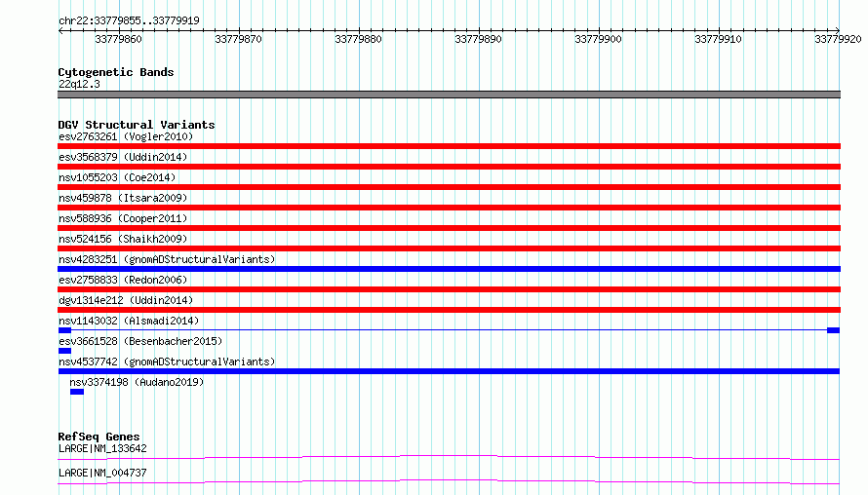Image resolution: width=868 pixels, height=495 pixels.
Task: Click ruler position 33779920
Action: coord(838,39)
